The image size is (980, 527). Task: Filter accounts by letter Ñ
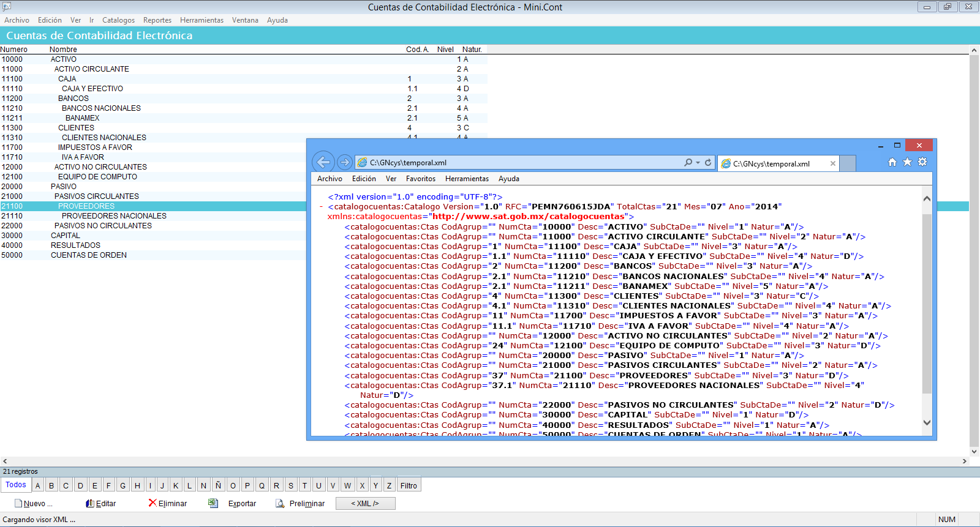tap(218, 485)
